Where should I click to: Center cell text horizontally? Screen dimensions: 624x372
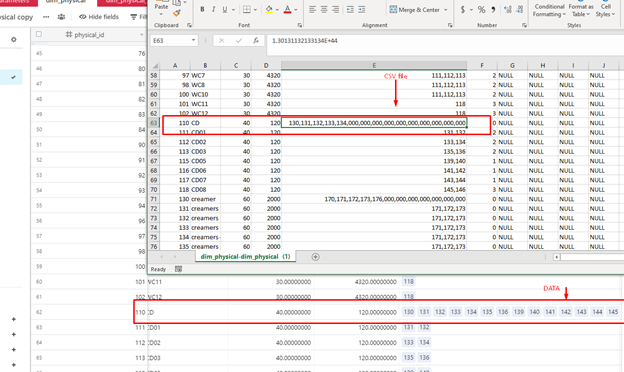click(324, 9)
